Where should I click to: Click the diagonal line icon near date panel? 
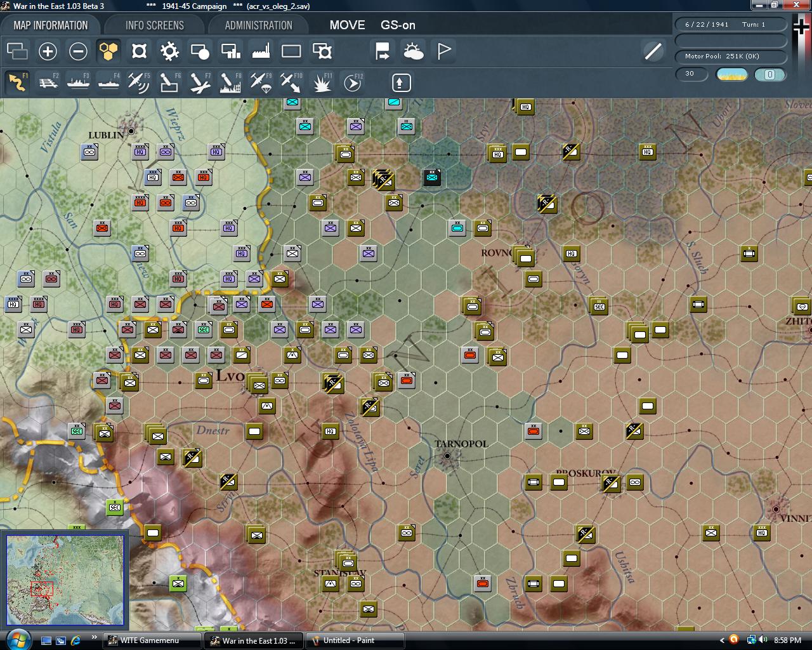653,51
